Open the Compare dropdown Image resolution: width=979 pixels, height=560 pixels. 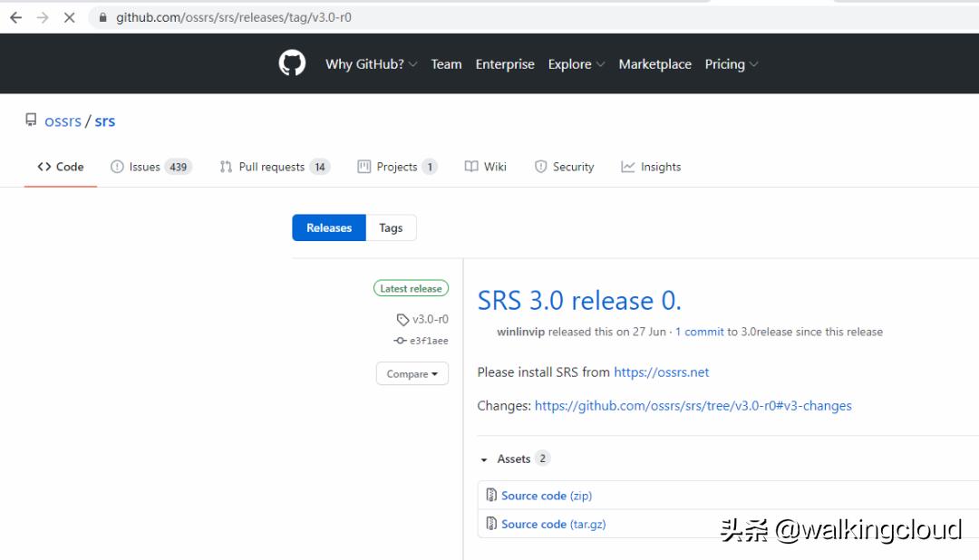(x=412, y=373)
